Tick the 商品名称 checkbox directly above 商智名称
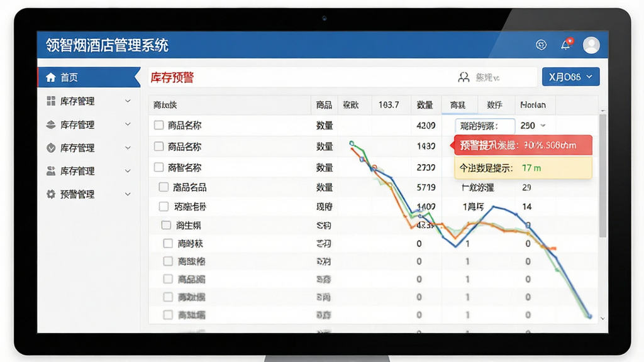This screenshot has width=644, height=362. 158,146
